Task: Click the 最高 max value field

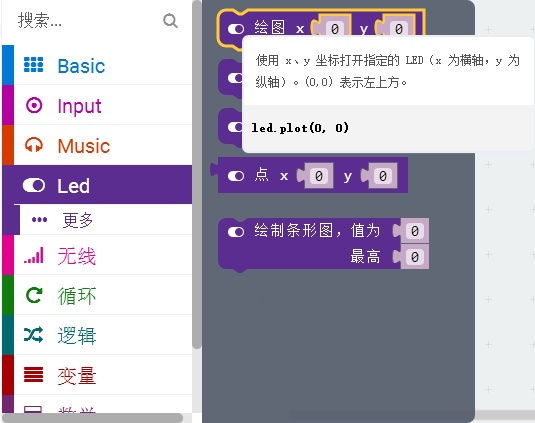Action: tap(415, 257)
